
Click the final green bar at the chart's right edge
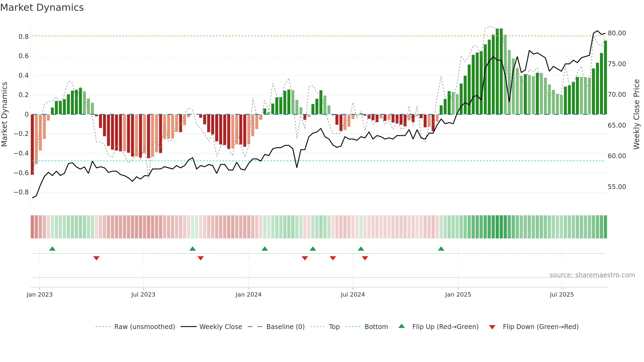tap(605, 77)
